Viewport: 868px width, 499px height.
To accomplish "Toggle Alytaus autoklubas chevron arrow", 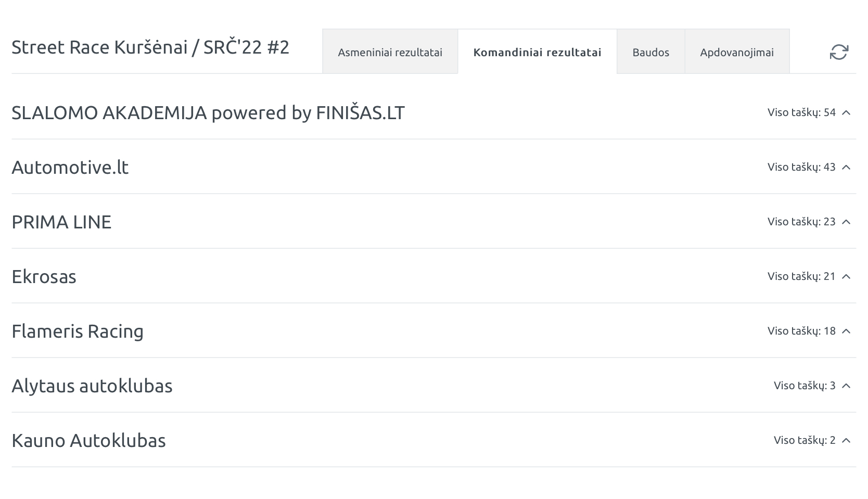I will (846, 386).
